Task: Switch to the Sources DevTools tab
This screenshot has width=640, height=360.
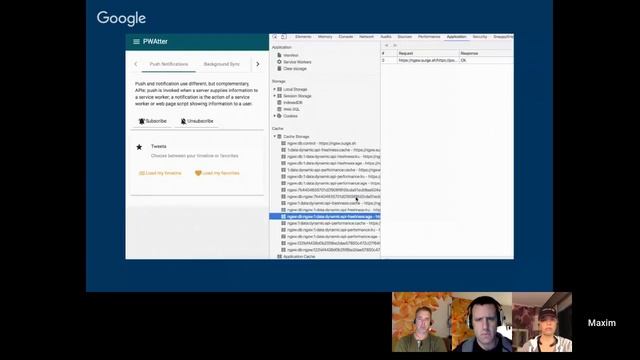Action: click(404, 37)
